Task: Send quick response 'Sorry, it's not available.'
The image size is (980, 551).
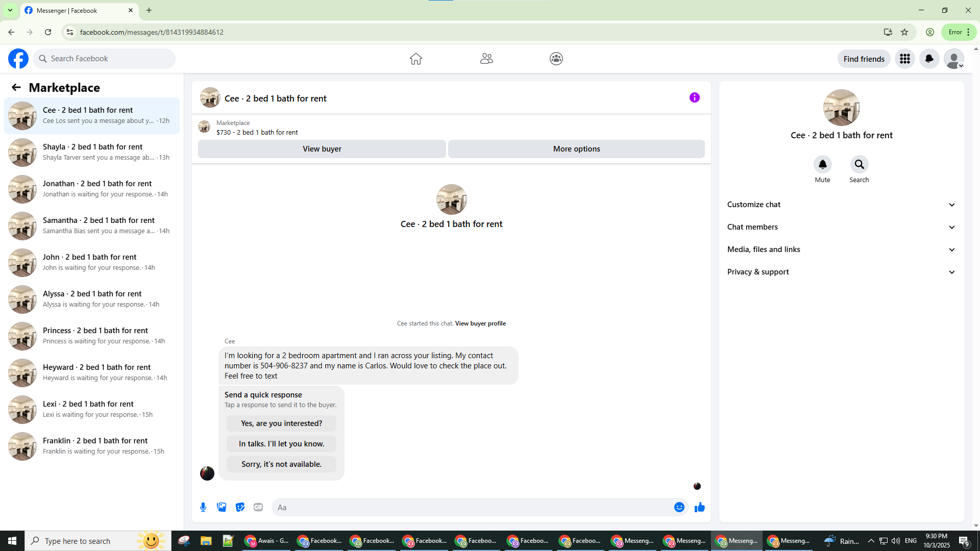Action: [x=281, y=464]
